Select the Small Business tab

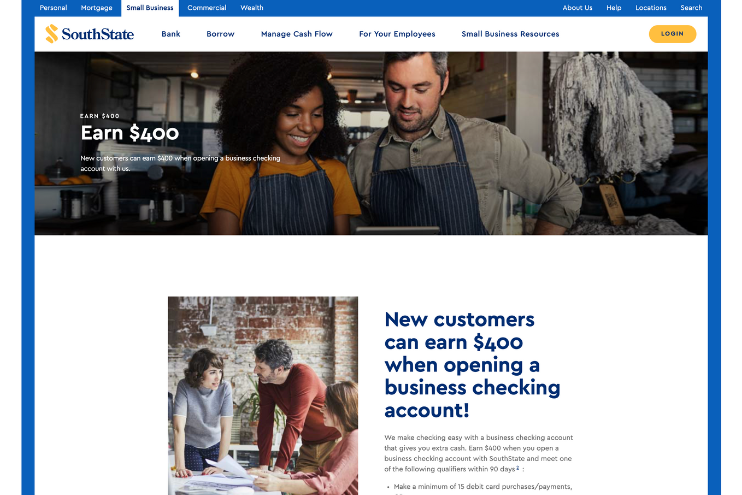150,8
